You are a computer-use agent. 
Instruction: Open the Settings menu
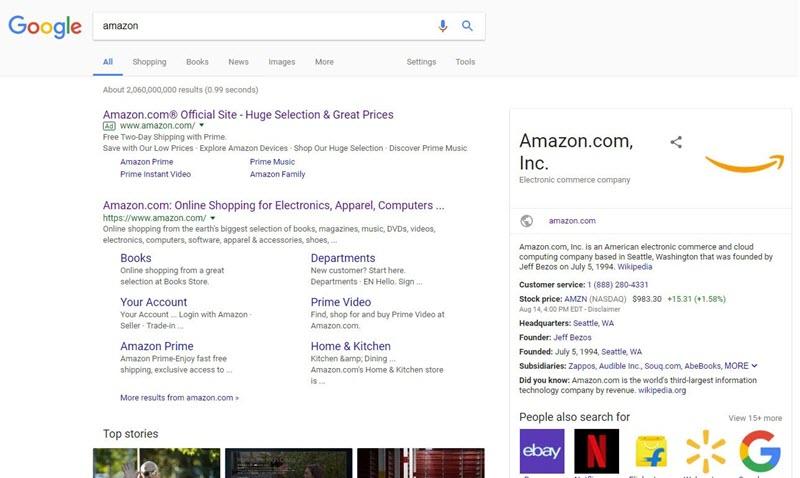pos(421,62)
